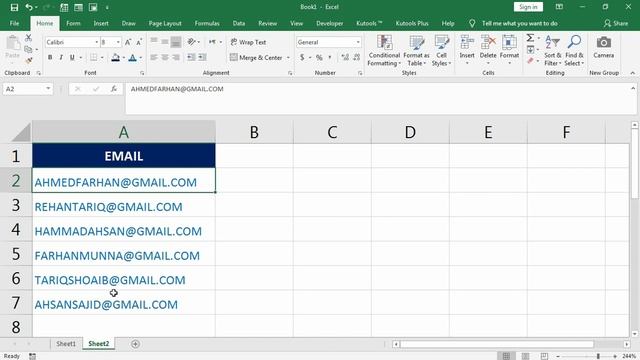Toggle Underline formatting
Screen dimensions: 640x360
(x=72, y=58)
